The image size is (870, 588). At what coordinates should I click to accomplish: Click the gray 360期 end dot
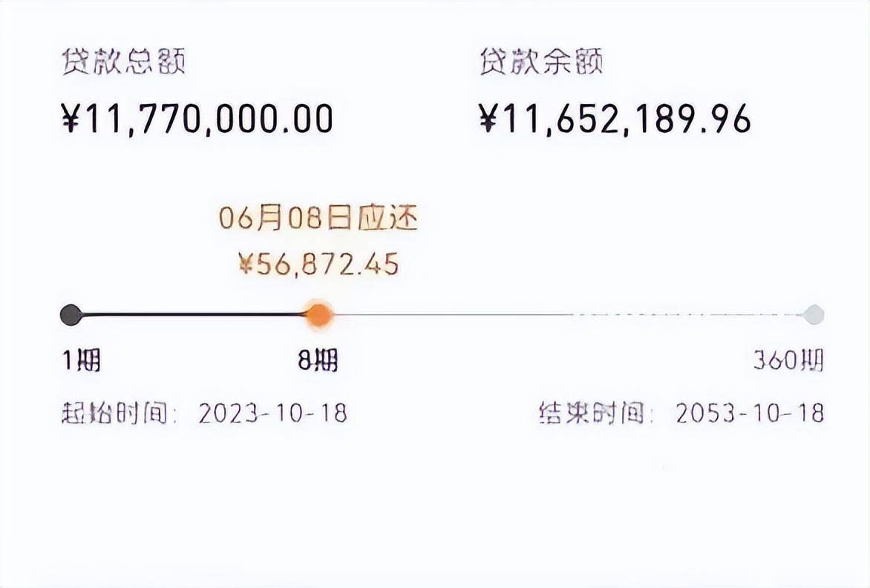(814, 315)
